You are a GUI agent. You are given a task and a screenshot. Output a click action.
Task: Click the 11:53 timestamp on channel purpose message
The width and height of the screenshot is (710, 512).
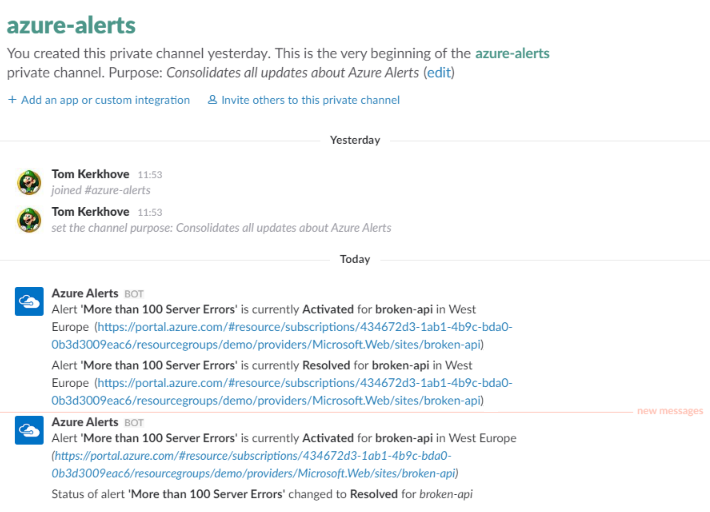(150, 212)
